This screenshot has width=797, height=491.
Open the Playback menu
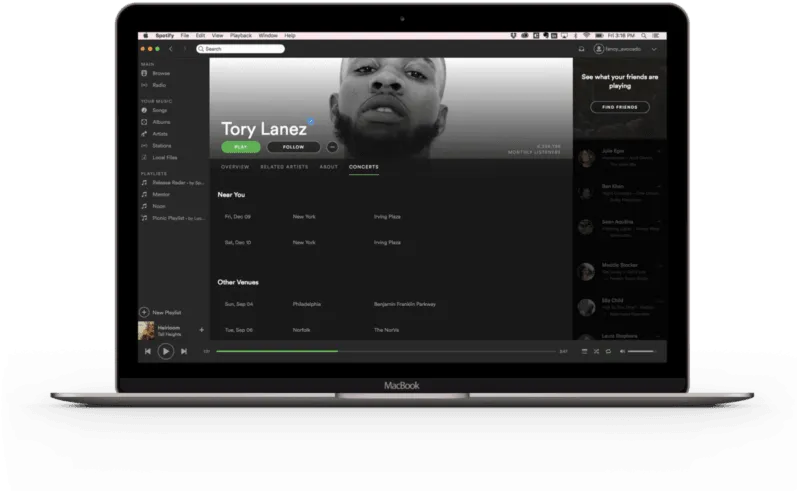pos(241,36)
